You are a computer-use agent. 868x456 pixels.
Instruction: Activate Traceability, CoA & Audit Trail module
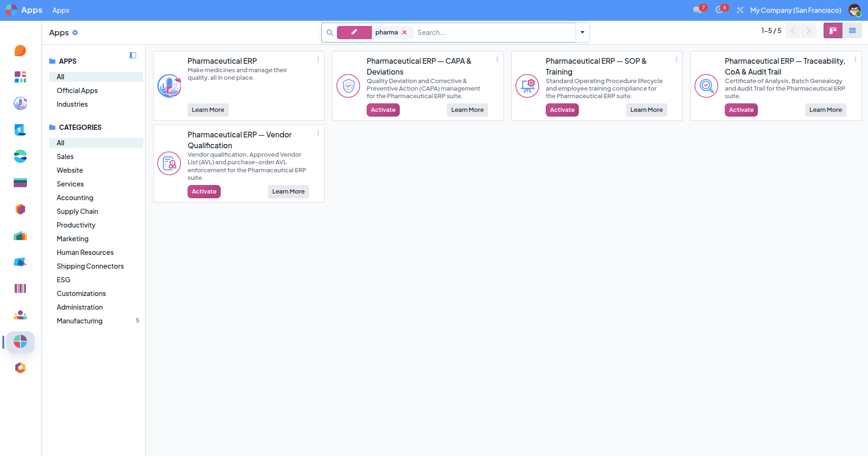741,110
